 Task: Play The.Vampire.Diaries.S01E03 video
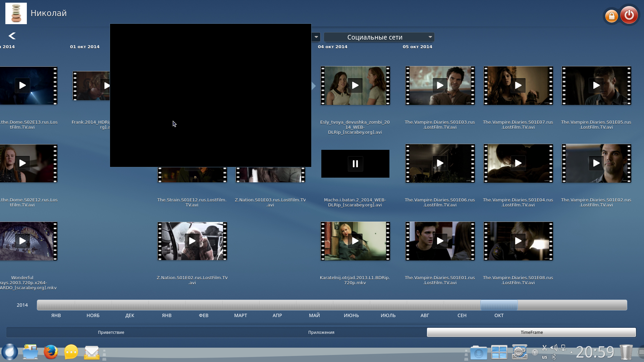440,85
